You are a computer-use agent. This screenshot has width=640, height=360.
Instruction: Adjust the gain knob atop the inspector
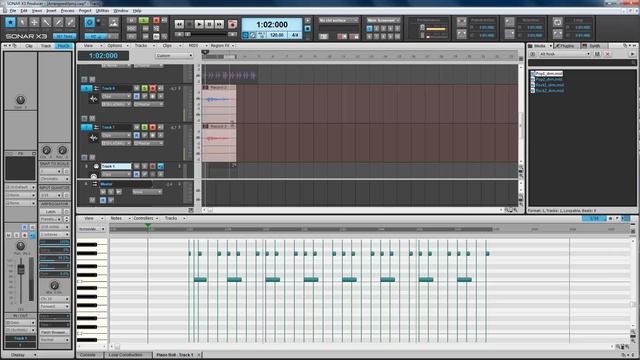pyautogui.click(x=20, y=100)
